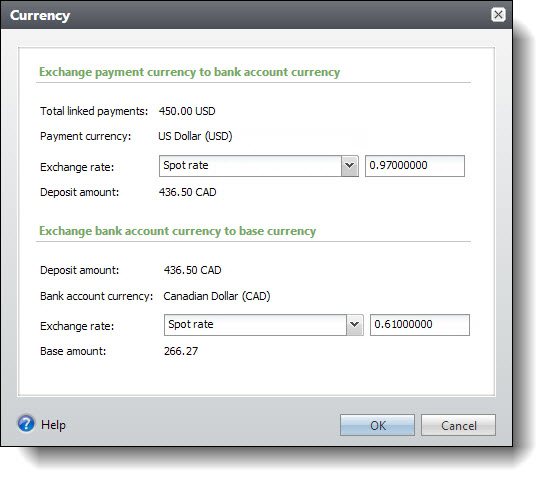Close the Currency dialog with the X

498,15
